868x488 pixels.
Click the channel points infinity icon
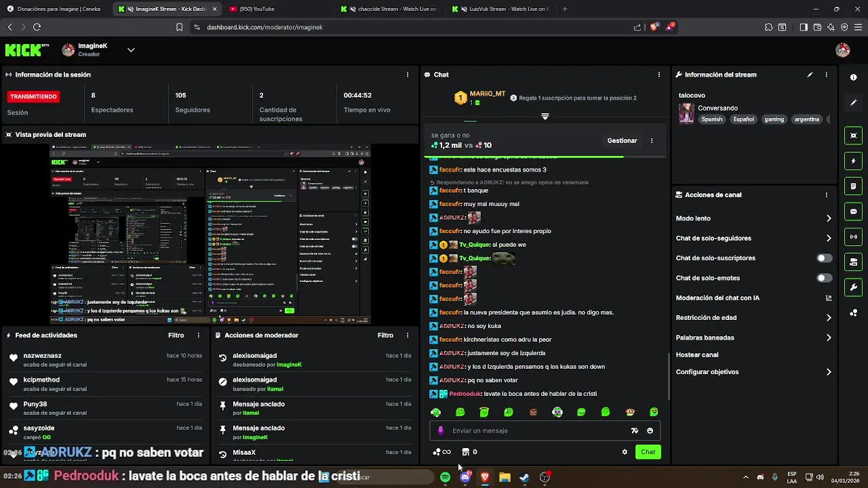442,452
